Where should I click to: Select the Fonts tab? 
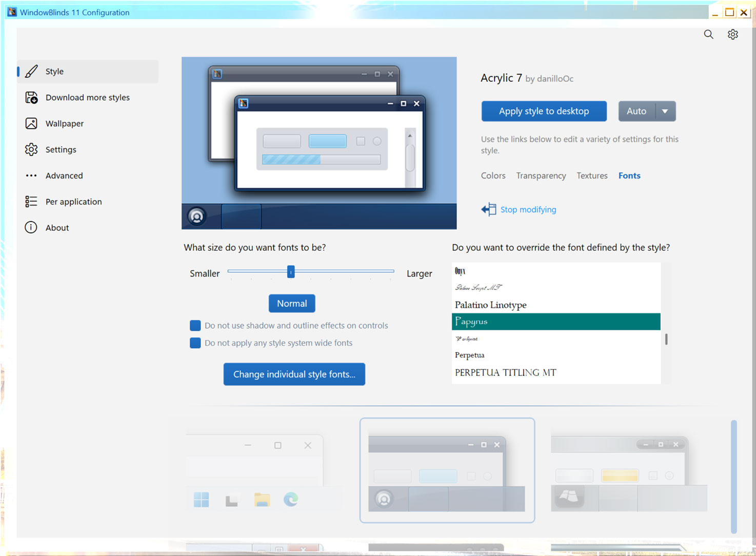[629, 175]
